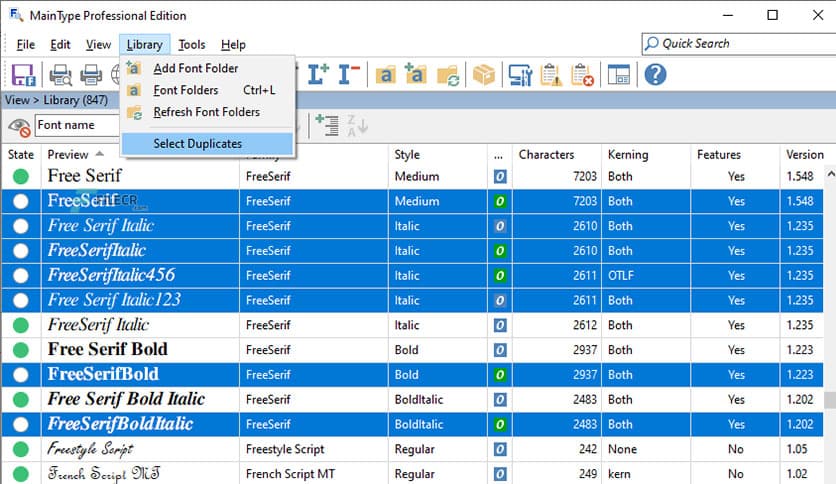Open print preview via printer magnifier icon
This screenshot has height=484, width=836.
pyautogui.click(x=60, y=75)
